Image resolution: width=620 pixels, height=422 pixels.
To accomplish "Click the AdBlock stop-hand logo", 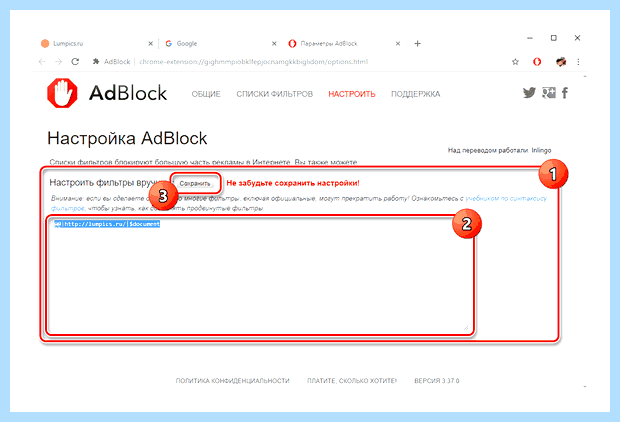I will tap(62, 93).
